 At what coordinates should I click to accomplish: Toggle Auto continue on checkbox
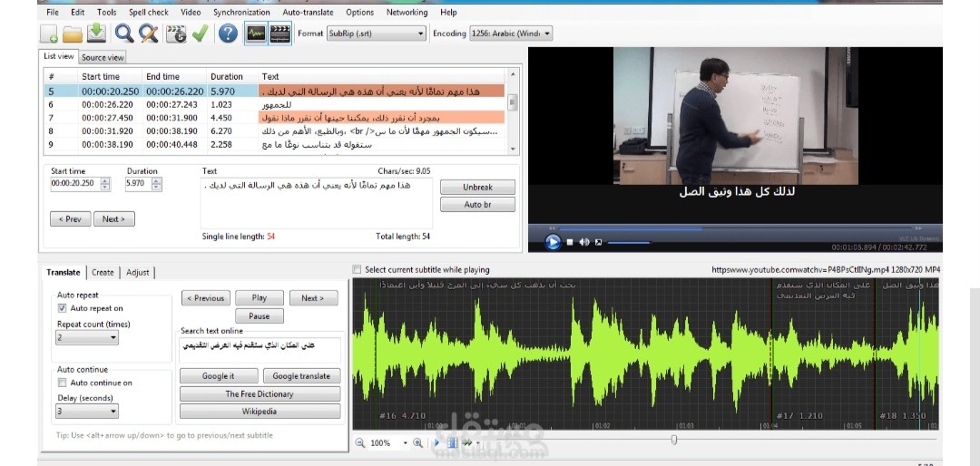click(62, 383)
